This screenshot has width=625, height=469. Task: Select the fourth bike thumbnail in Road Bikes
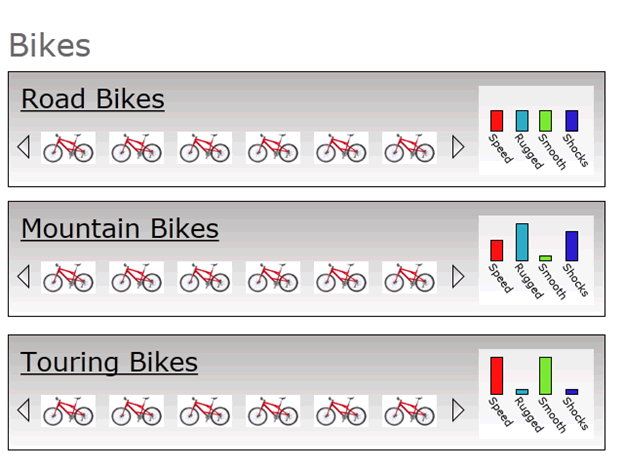pos(273,148)
